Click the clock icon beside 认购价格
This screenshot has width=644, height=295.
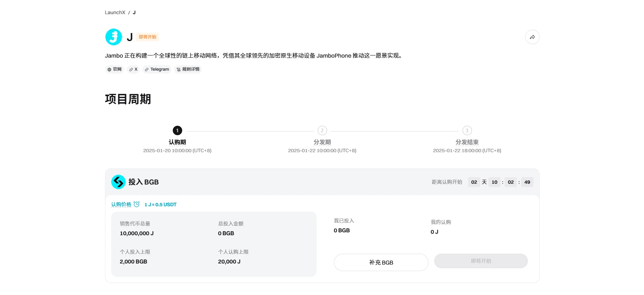pyautogui.click(x=137, y=204)
